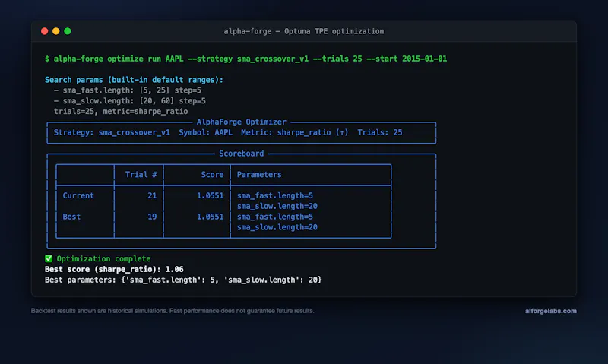Click the 'Best parameters' dictionary line
The image size is (608, 364).
point(183,280)
